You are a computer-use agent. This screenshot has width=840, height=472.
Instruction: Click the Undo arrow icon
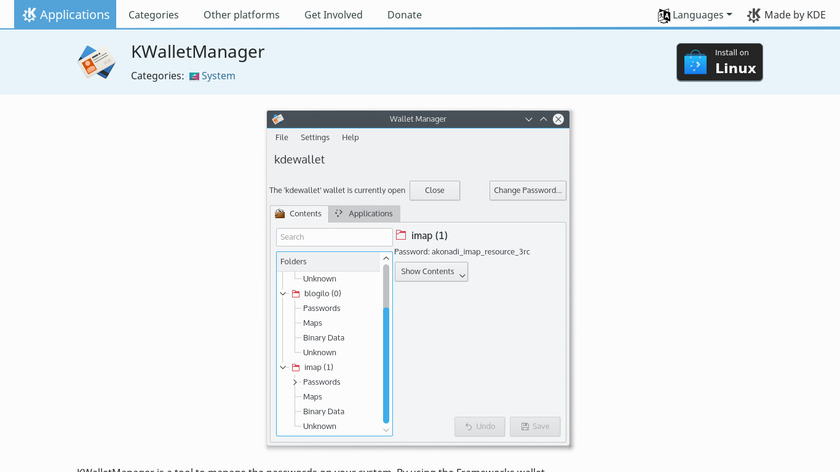point(468,426)
